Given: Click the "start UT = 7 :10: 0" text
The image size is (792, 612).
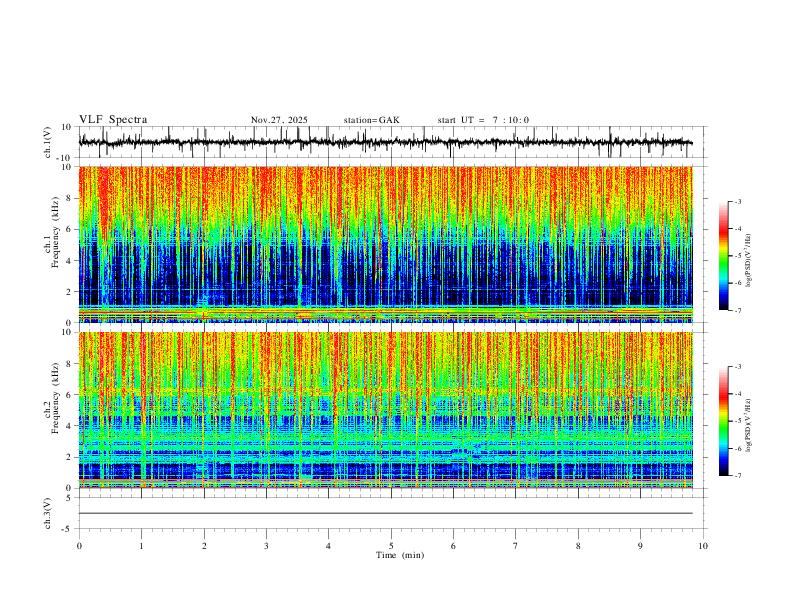Looking at the screenshot, I should click(483, 120).
